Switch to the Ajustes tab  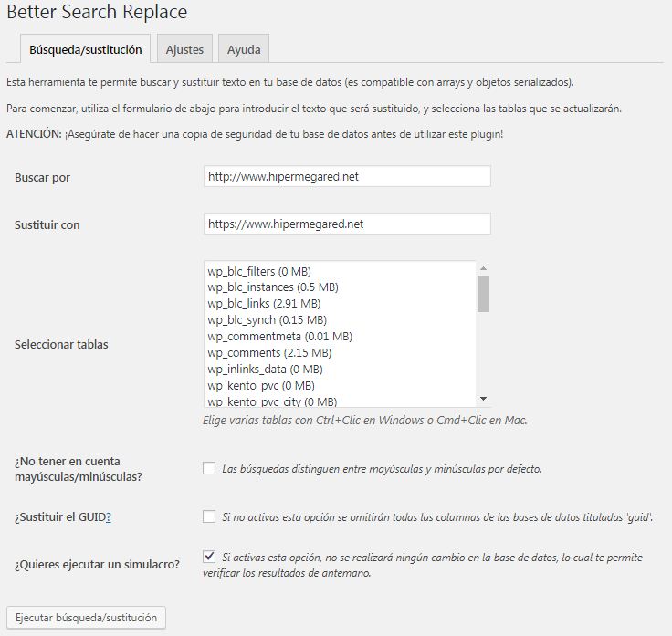click(184, 49)
